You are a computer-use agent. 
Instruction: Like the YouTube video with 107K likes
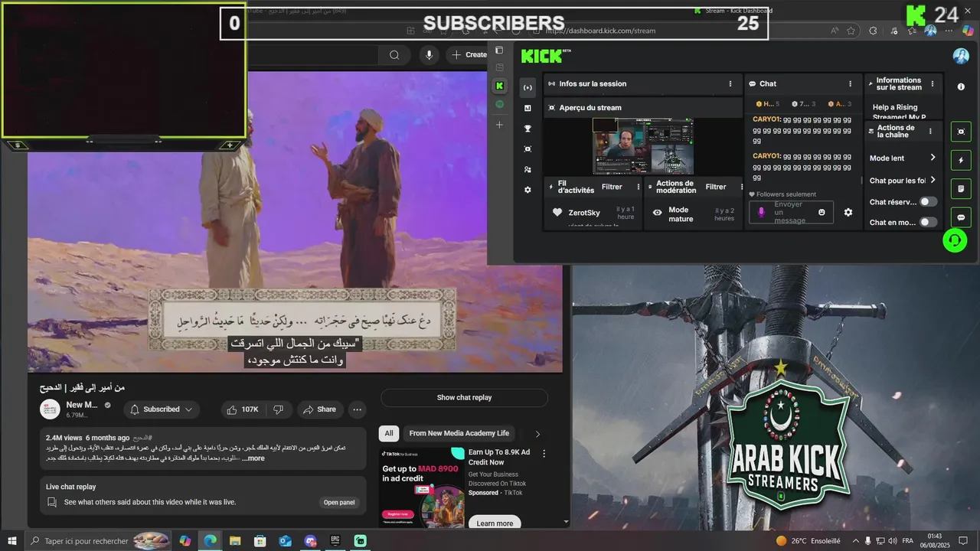click(x=243, y=409)
